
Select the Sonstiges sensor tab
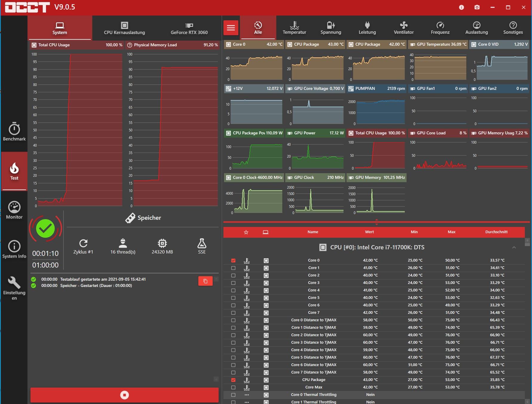click(x=513, y=28)
